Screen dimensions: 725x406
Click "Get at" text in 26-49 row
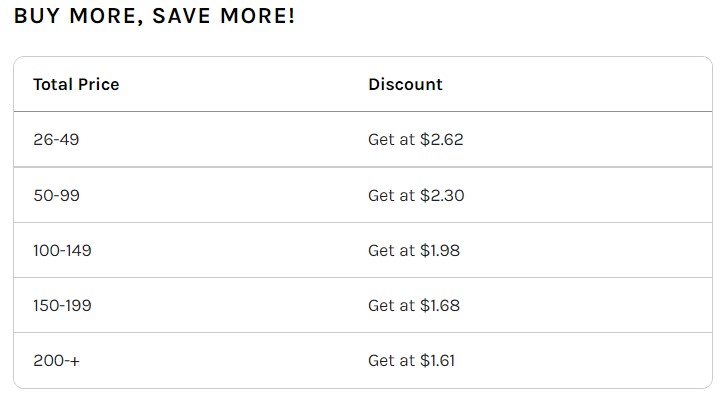click(x=391, y=140)
